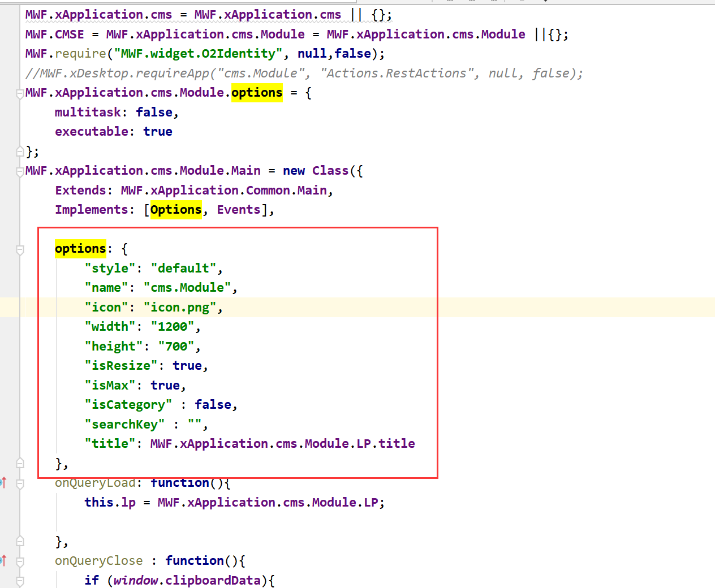Click the false value of isCategory
This screenshot has height=588, width=715.
point(213,405)
